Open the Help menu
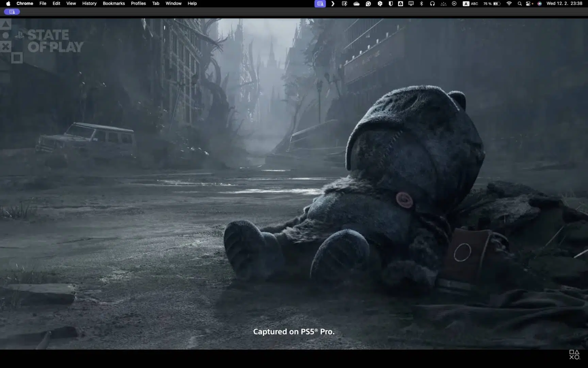The height and width of the screenshot is (368, 588). (192, 3)
